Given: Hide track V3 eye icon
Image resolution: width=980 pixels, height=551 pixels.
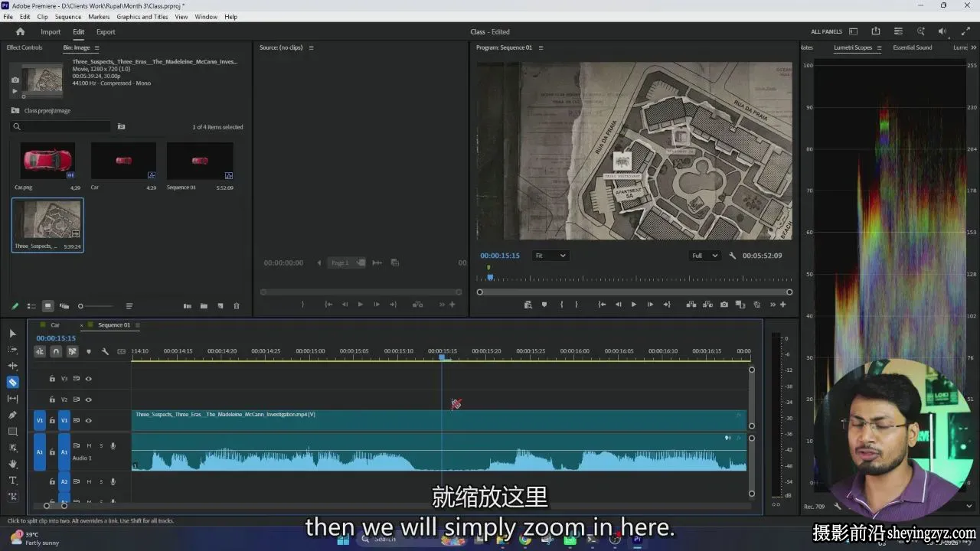Looking at the screenshot, I should [x=88, y=379].
